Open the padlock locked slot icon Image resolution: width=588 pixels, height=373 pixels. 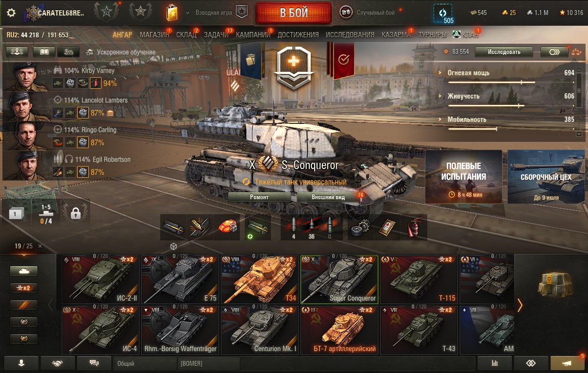[x=75, y=213]
